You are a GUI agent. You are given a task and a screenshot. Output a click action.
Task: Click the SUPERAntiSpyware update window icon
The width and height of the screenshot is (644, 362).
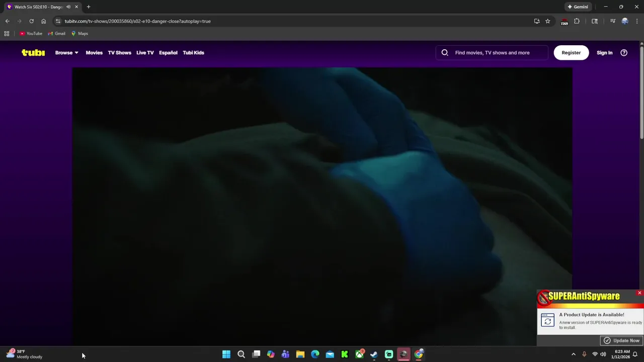[547, 320]
